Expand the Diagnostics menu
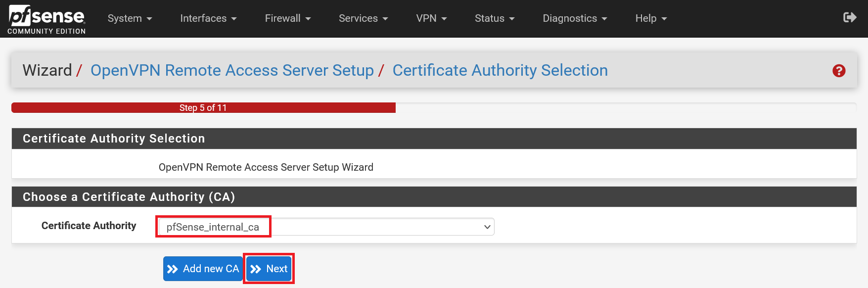This screenshot has width=868, height=288. click(575, 18)
